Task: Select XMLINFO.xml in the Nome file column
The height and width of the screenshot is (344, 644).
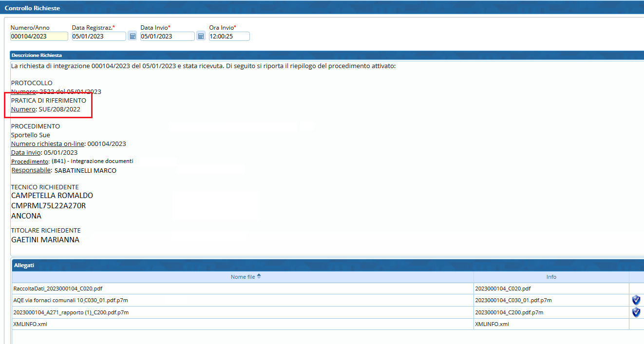Action: pos(30,324)
